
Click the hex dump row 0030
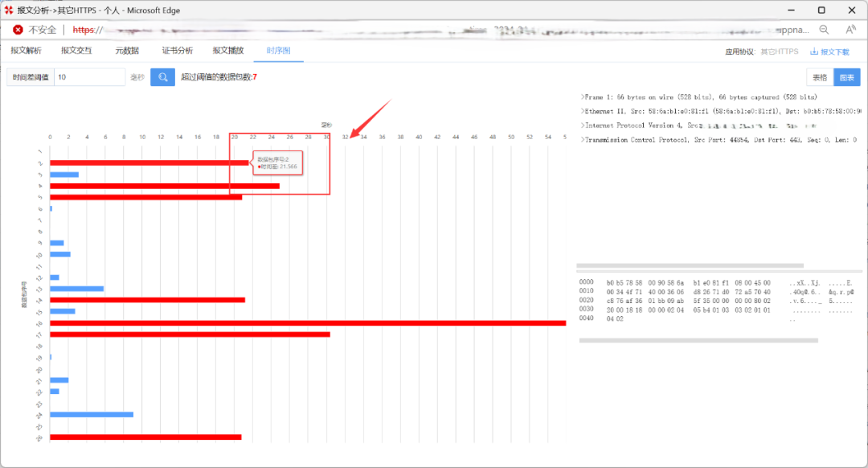coord(716,310)
